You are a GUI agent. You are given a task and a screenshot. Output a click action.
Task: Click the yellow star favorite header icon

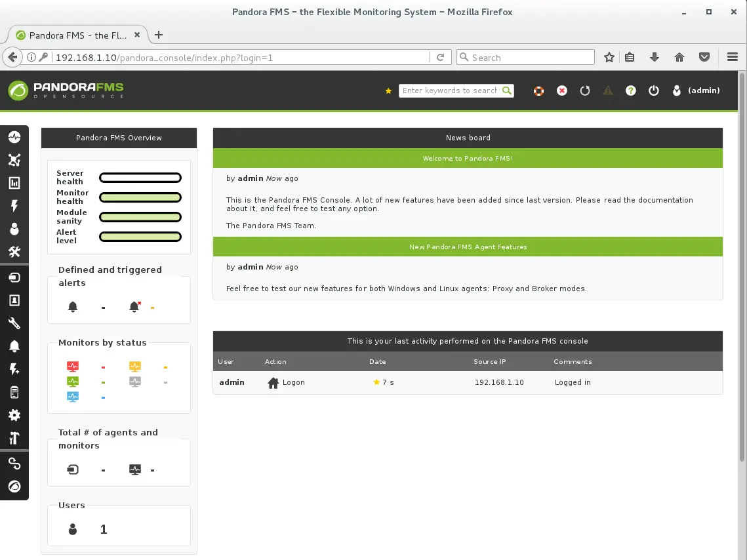pyautogui.click(x=388, y=90)
